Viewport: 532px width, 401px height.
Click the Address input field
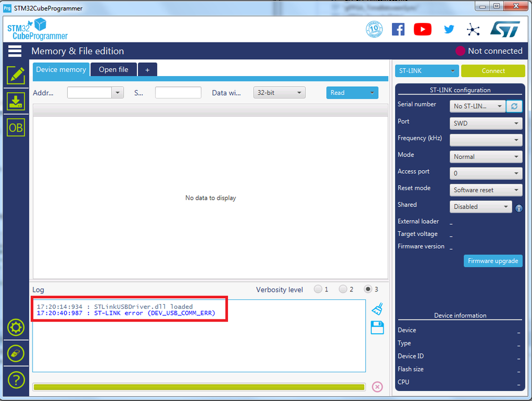(89, 93)
